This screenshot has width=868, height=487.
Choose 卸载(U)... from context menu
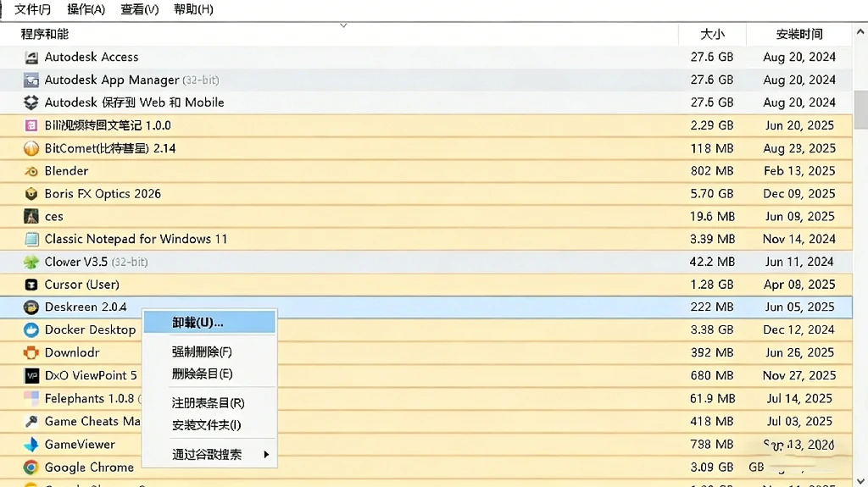pyautogui.click(x=209, y=322)
